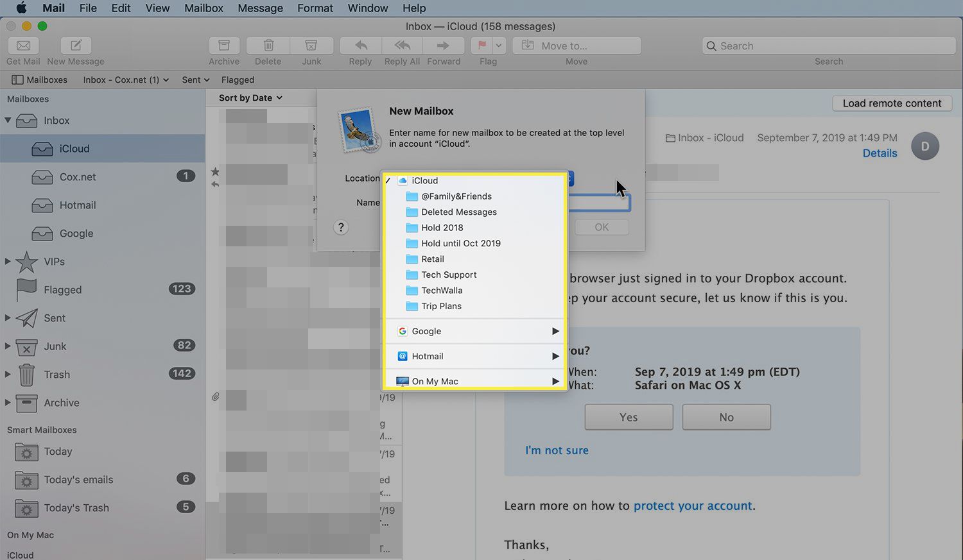
Task: Select the iCloud inbox in sidebar
Action: 103,148
